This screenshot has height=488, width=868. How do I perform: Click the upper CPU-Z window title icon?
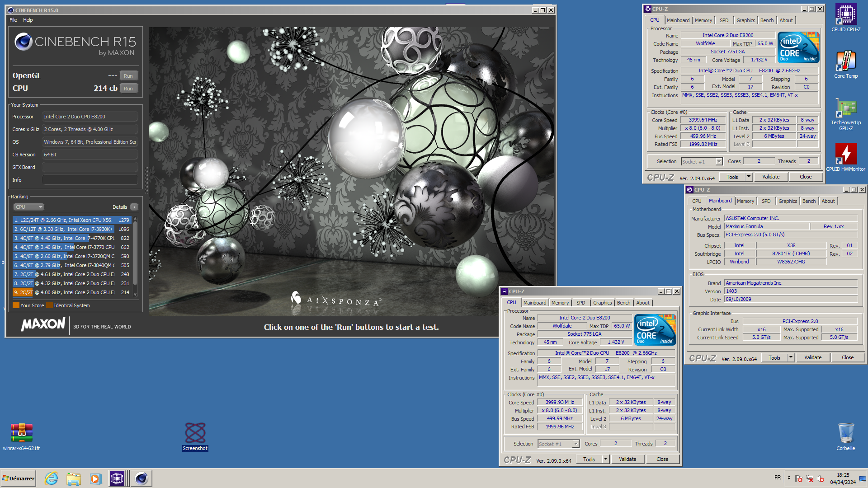click(x=648, y=9)
